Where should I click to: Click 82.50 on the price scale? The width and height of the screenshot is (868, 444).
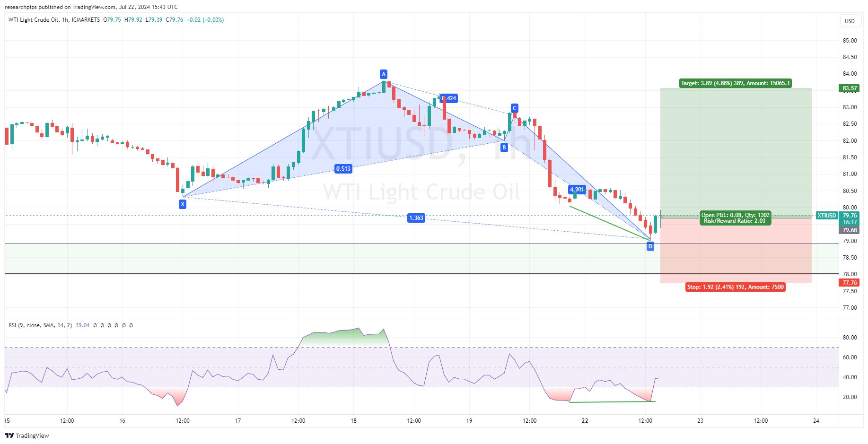[x=850, y=124]
